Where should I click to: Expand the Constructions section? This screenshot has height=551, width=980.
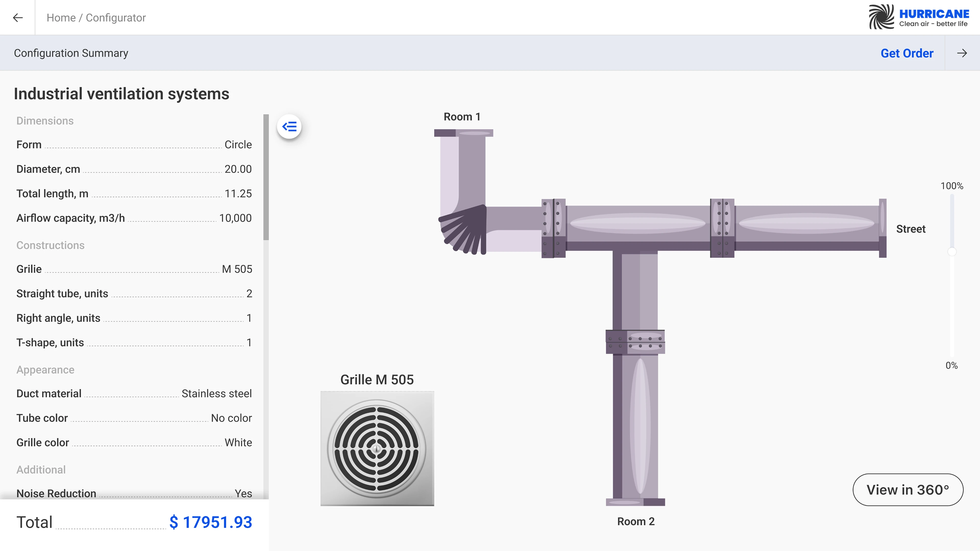[50, 245]
